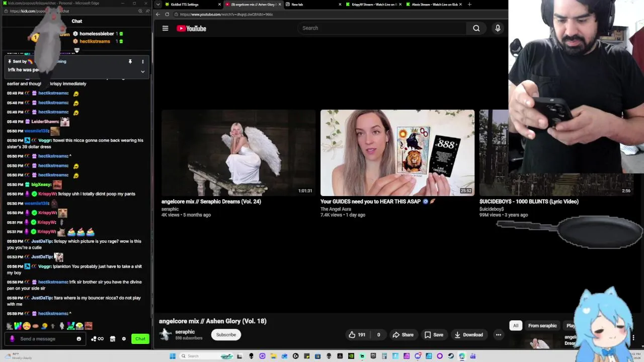The height and width of the screenshot is (362, 644).
Task: Click the purple microphone icon in chat input
Action: 12,339
